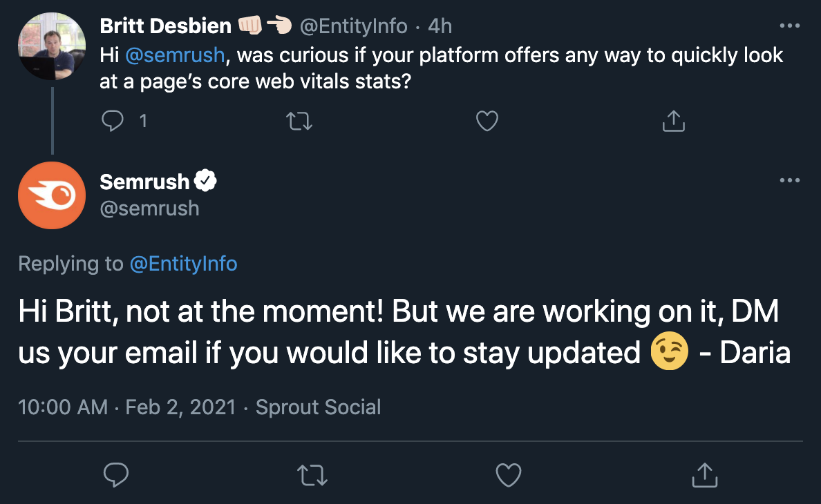Click the retweet icon on Britt's tweet
The image size is (821, 504).
[299, 121]
